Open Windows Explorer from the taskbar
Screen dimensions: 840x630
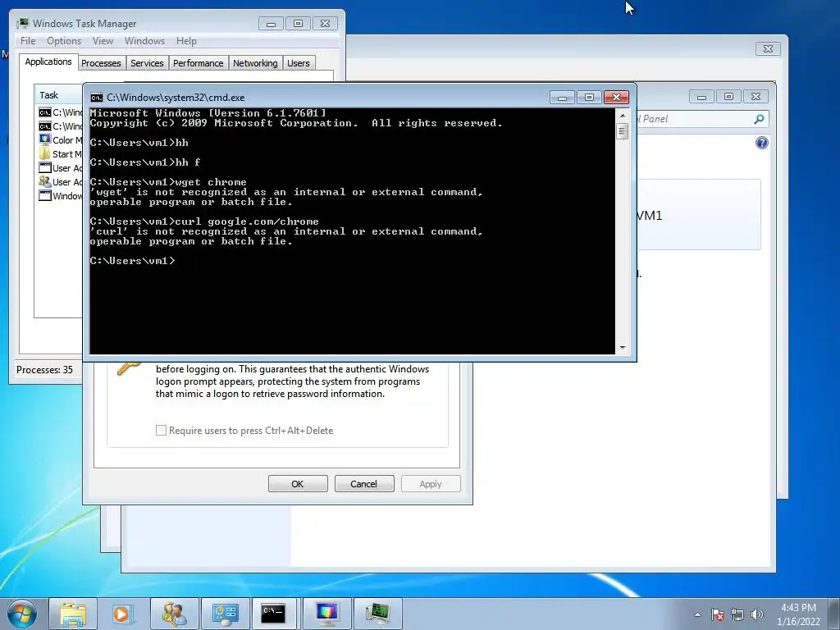pos(73,614)
